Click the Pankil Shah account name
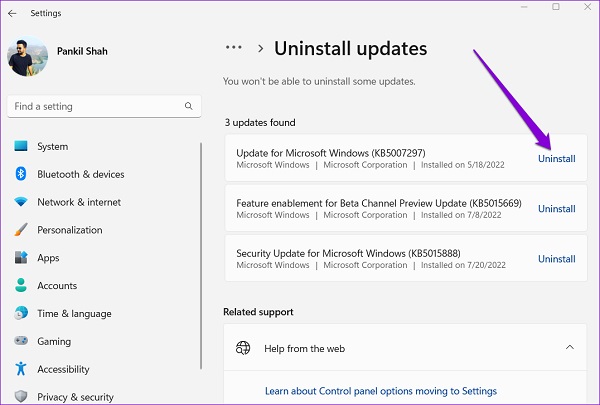The height and width of the screenshot is (405, 600). [x=82, y=51]
